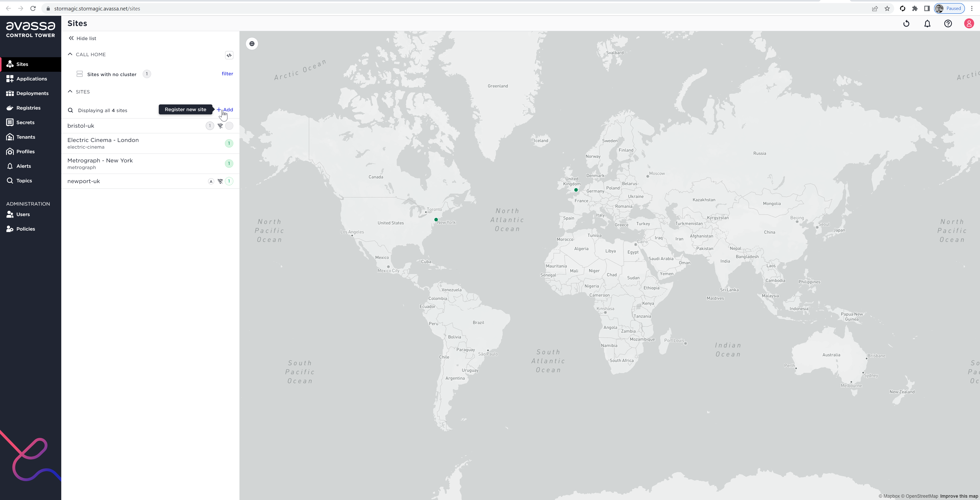This screenshot has height=500, width=980.
Task: Open Users under Administration
Action: coord(30,215)
